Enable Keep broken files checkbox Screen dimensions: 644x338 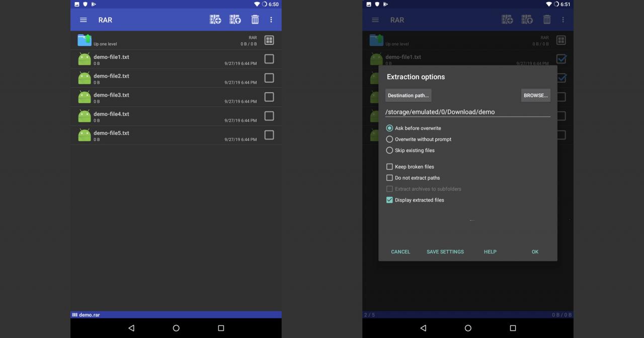(389, 167)
